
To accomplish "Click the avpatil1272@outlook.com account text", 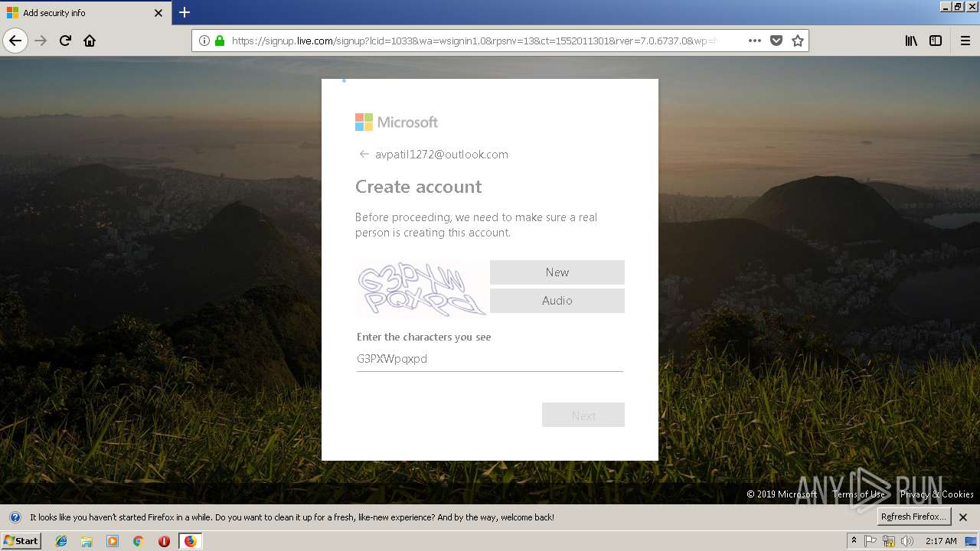I will (x=442, y=154).
